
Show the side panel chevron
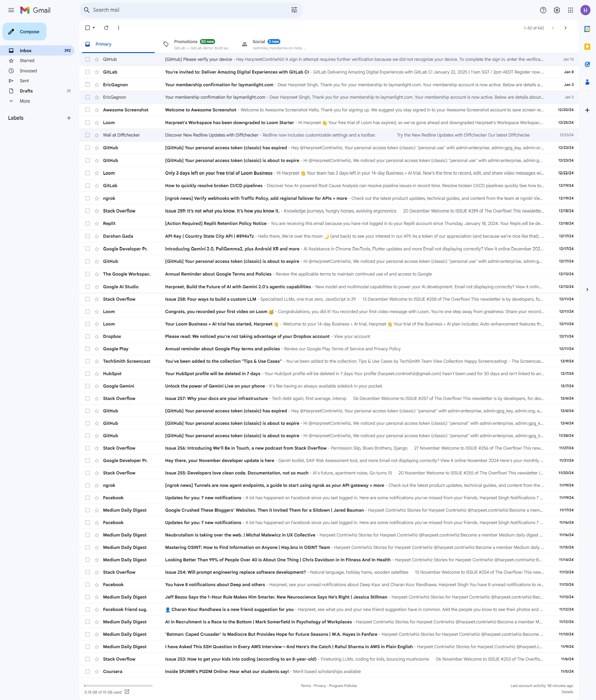pyautogui.click(x=587, y=289)
